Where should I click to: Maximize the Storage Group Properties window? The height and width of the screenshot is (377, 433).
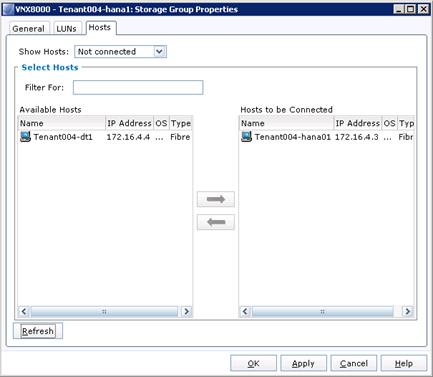pyautogui.click(x=411, y=9)
